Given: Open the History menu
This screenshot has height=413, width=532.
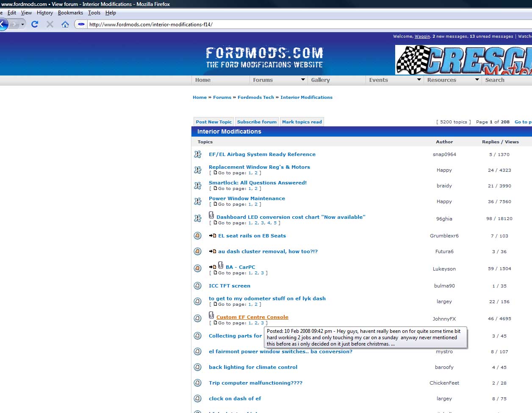Looking at the screenshot, I should [x=44, y=13].
